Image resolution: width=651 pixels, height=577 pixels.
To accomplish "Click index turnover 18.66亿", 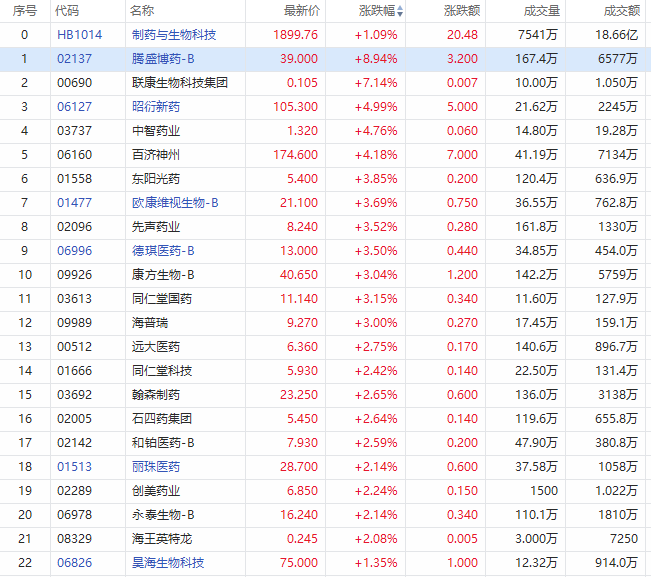I will pos(617,35).
